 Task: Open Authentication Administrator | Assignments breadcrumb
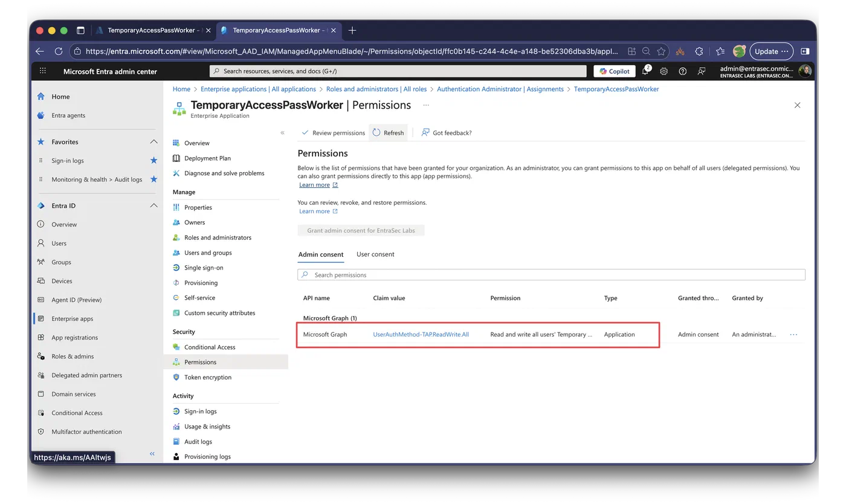point(500,89)
